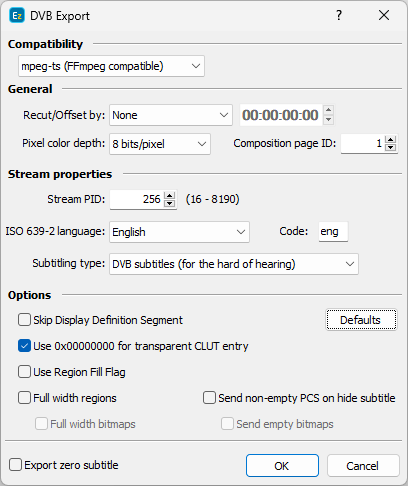Image resolution: width=408 pixels, height=486 pixels.
Task: Open Pixel color depth combo box
Action: click(160, 144)
